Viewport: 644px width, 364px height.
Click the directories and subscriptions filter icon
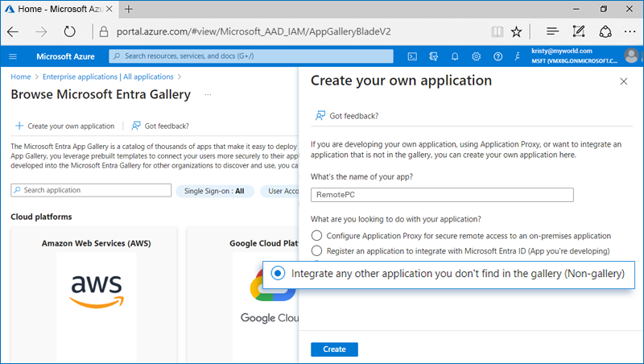point(434,56)
